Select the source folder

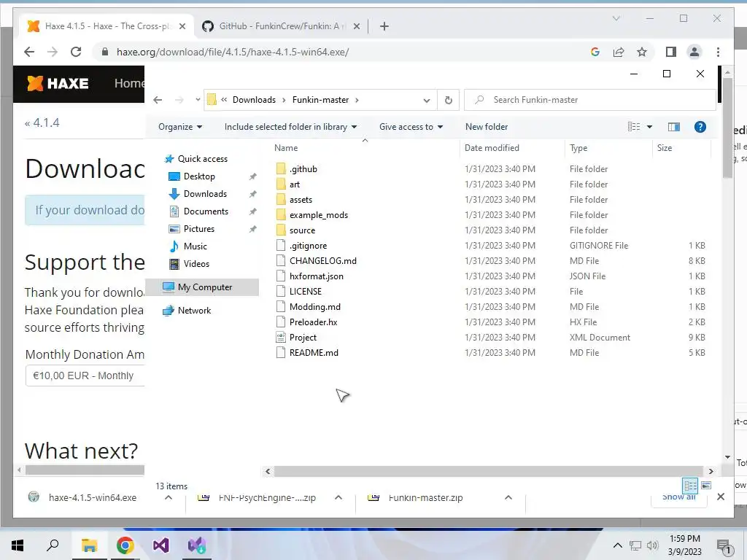302,230
